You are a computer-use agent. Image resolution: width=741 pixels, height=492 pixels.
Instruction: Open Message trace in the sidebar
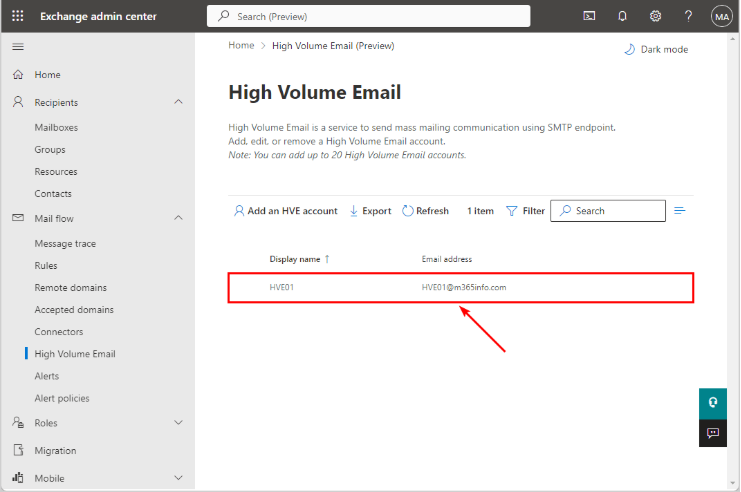click(x=65, y=244)
